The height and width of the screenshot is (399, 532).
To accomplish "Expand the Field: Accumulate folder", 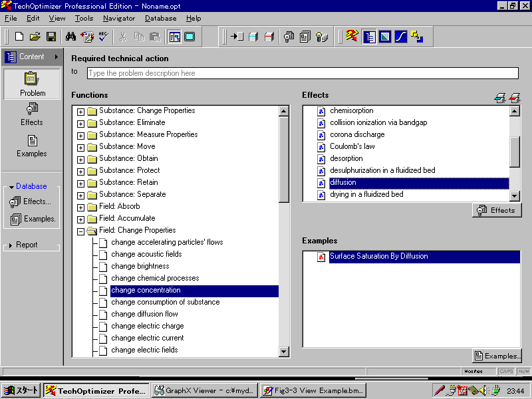I will pos(80,219).
